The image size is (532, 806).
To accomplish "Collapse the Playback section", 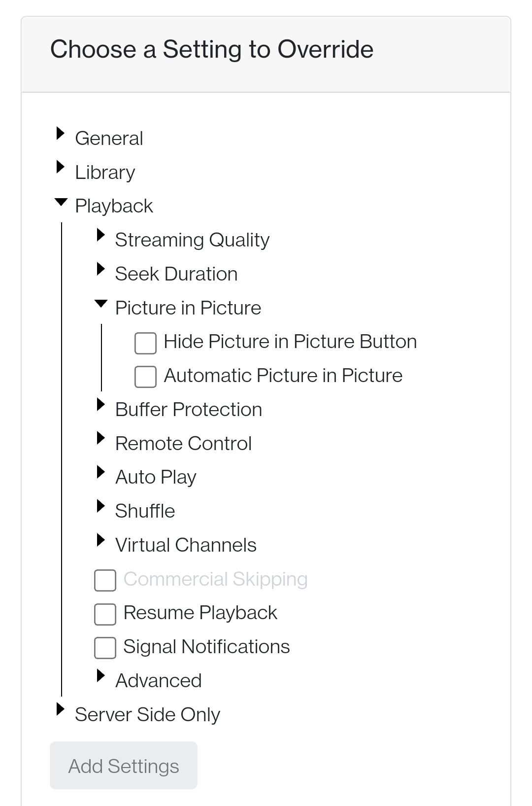I will (x=61, y=202).
